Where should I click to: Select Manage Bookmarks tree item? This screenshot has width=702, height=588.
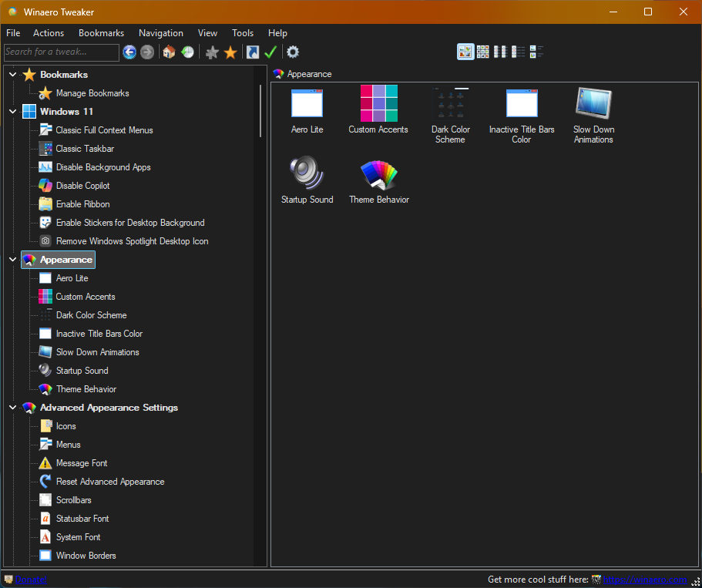[92, 93]
